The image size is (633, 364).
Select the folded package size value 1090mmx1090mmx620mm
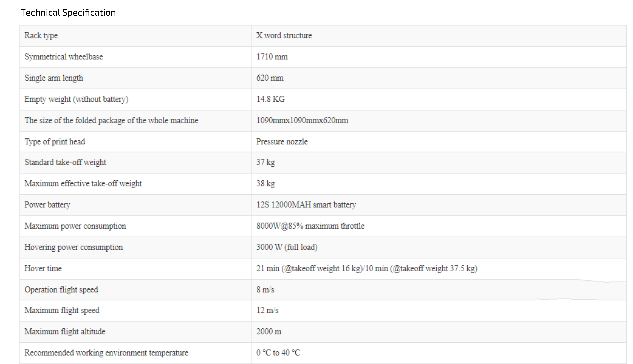coord(302,121)
